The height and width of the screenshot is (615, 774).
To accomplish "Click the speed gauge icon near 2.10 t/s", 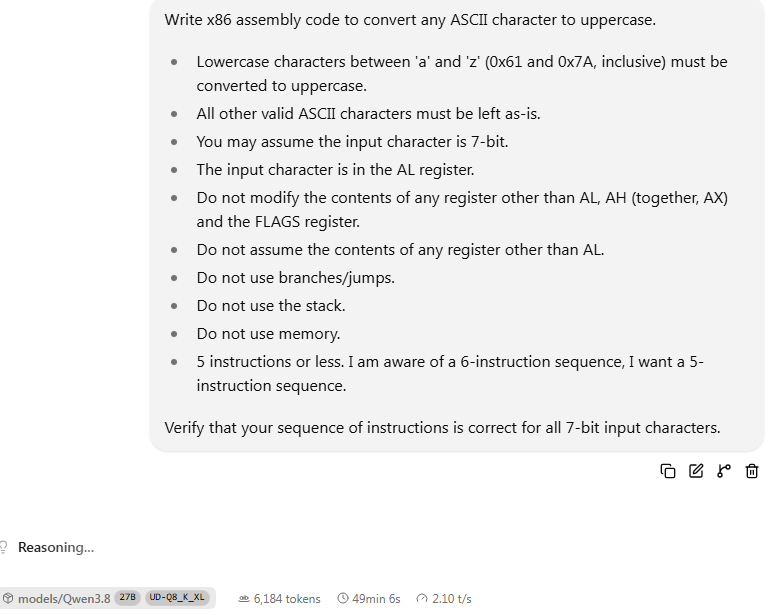I will 422,598.
